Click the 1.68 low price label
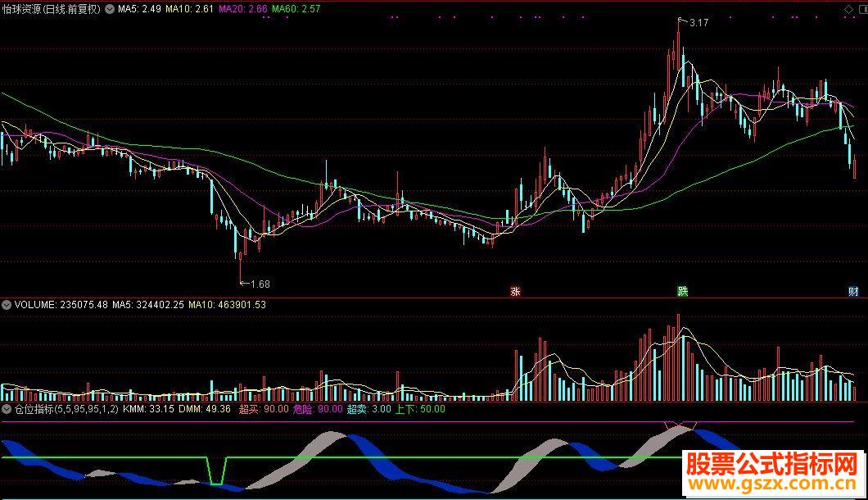This screenshot has width=868, height=500. [x=260, y=284]
